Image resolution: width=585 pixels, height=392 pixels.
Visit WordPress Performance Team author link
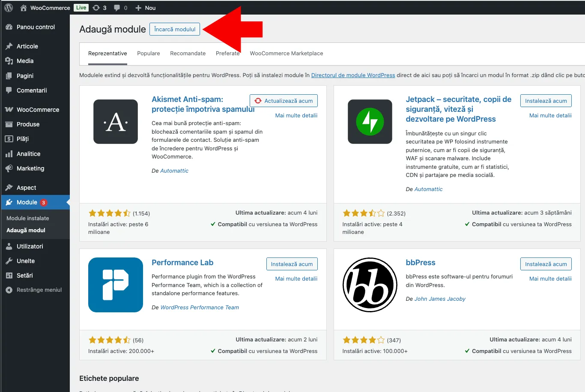click(200, 307)
